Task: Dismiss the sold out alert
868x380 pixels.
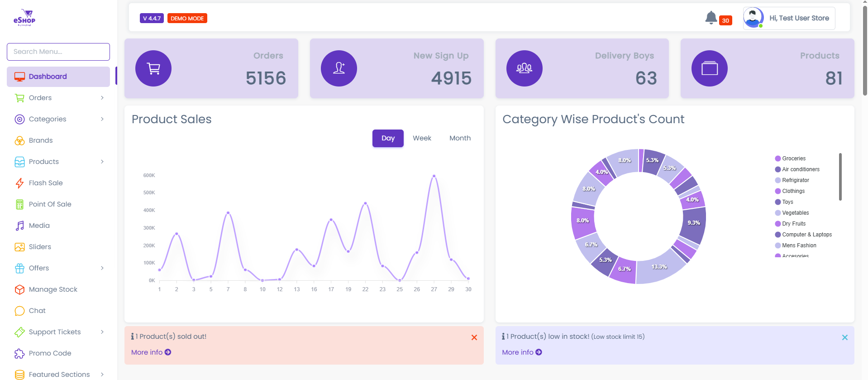Action: pyautogui.click(x=474, y=337)
